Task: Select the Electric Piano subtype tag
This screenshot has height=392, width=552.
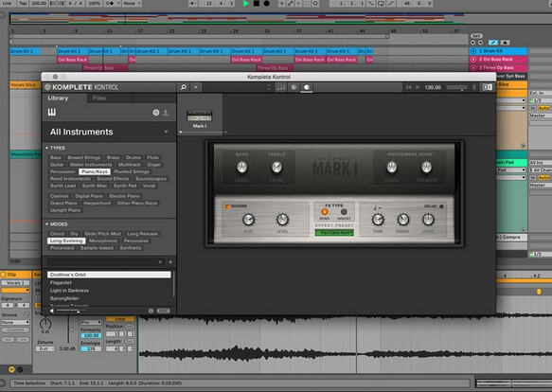Action: (124, 196)
